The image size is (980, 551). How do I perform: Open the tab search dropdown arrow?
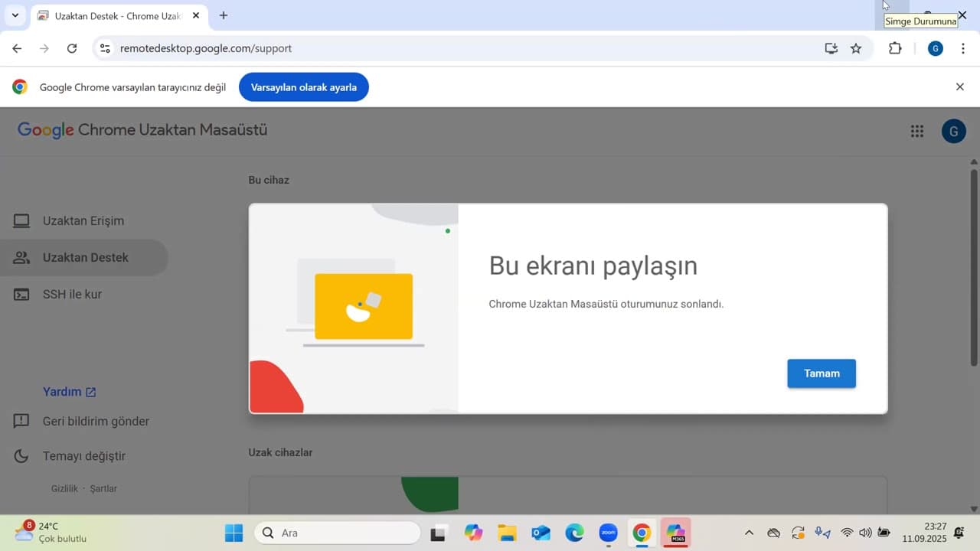coord(15,15)
